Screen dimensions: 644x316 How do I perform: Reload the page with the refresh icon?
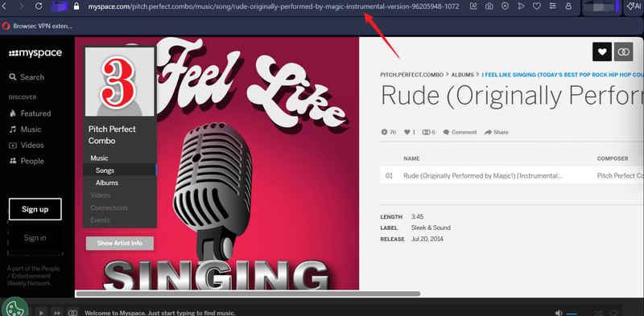38,6
